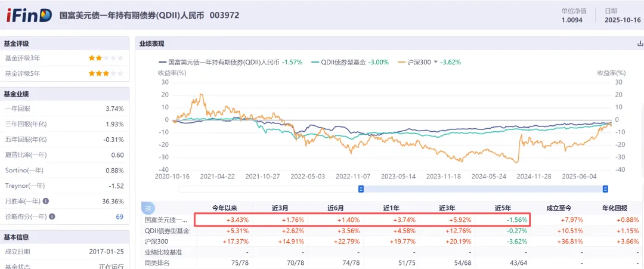
Task: Click the blue table settings icon
Action: coord(146,208)
